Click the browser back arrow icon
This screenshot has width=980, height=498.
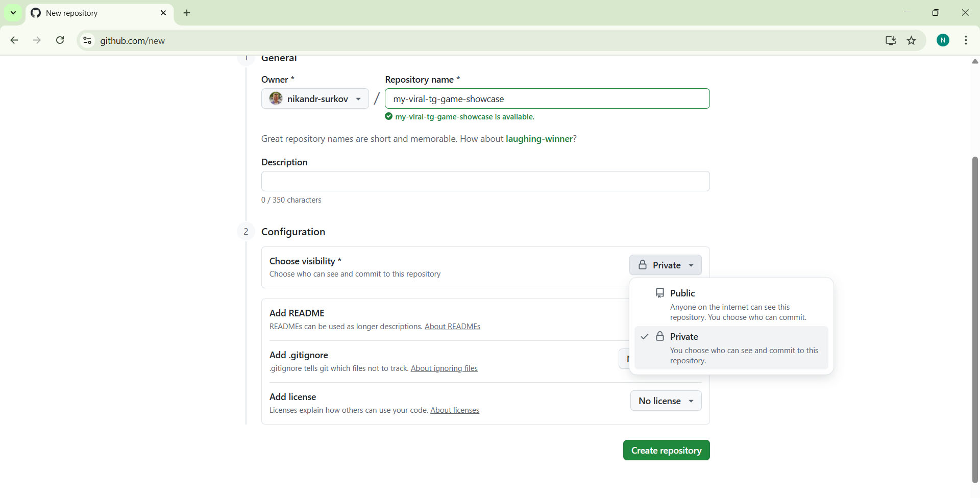coord(14,40)
